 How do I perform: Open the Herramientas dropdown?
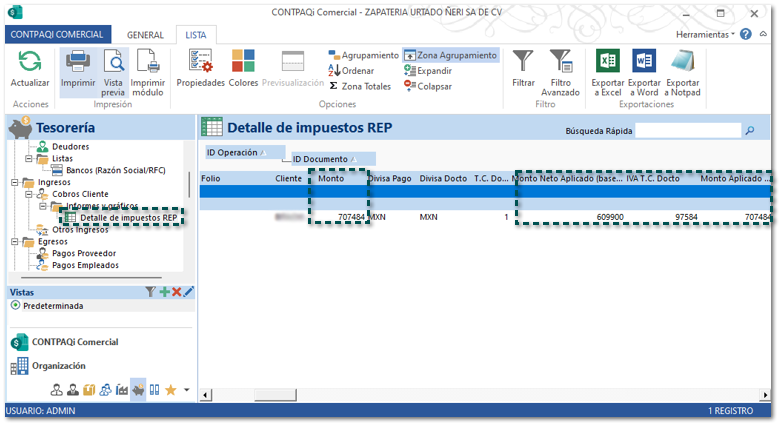(705, 34)
